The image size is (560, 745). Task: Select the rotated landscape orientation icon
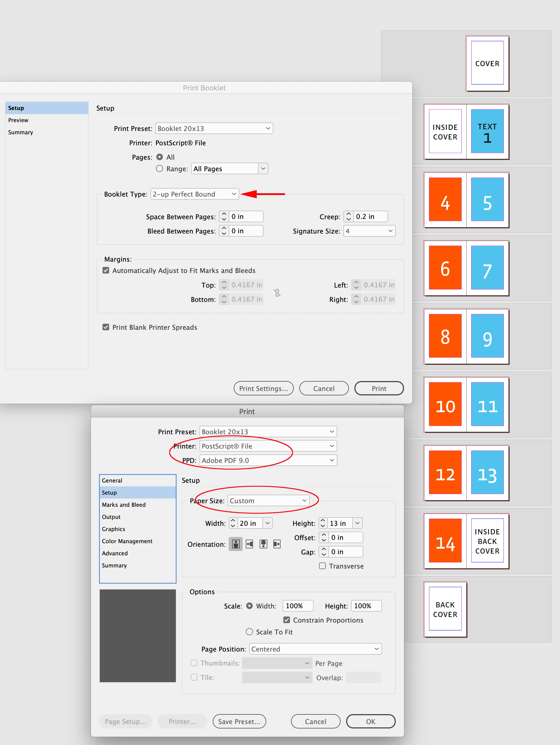click(249, 544)
